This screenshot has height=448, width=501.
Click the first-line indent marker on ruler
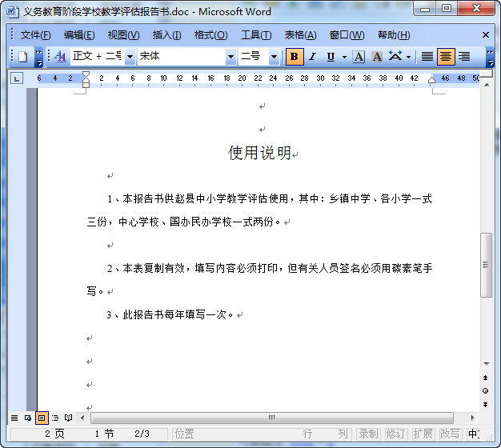[86, 74]
